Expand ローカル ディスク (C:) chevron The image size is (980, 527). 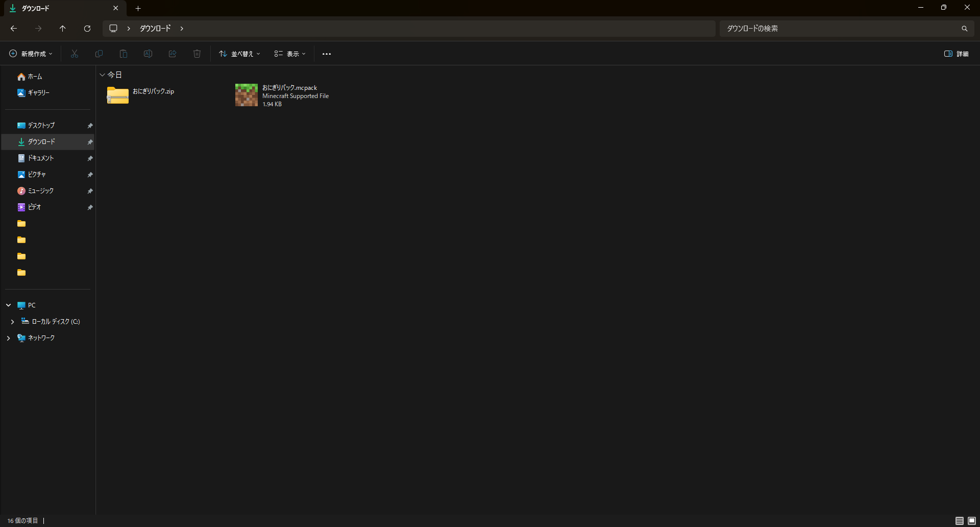12,322
